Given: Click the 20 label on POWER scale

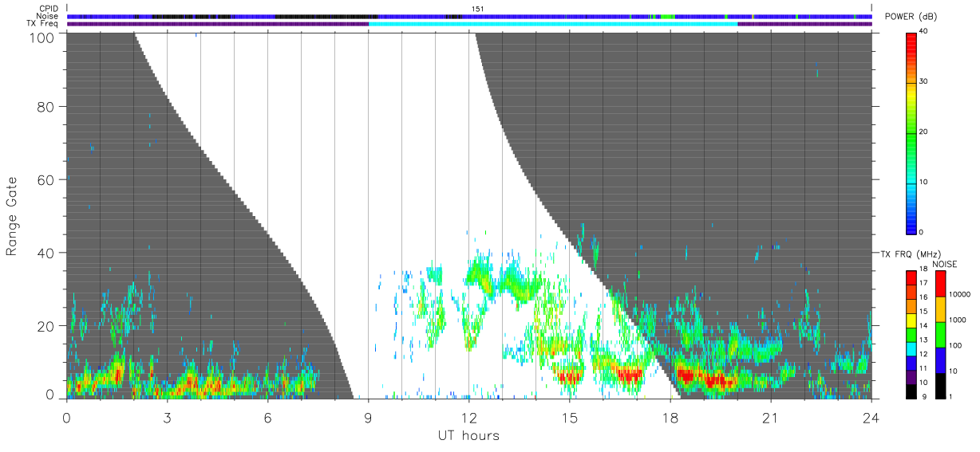Looking at the screenshot, I should pyautogui.click(x=925, y=132).
